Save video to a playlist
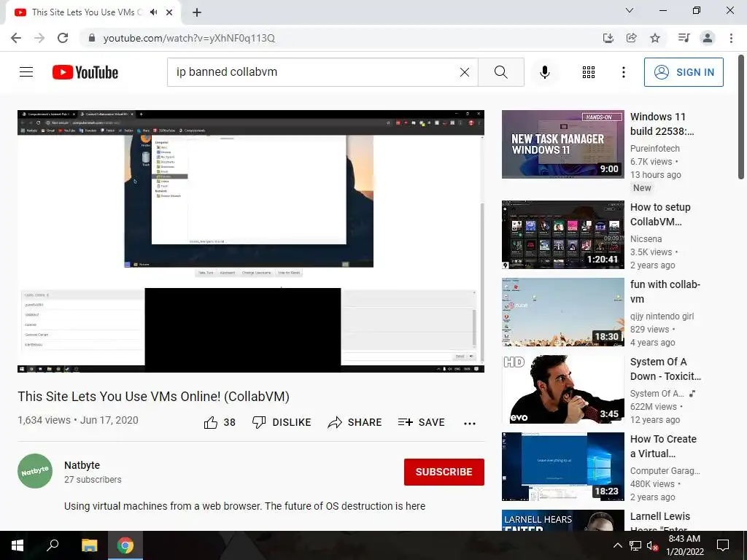 click(x=422, y=422)
